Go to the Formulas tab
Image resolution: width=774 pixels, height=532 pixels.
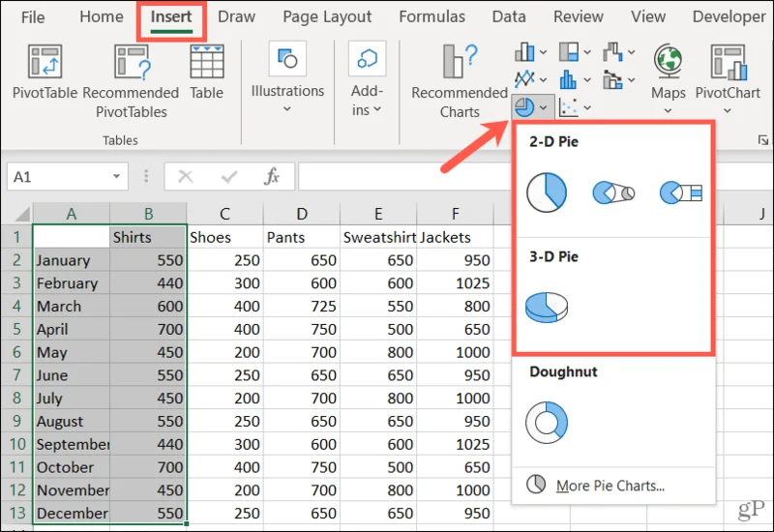coord(432,16)
